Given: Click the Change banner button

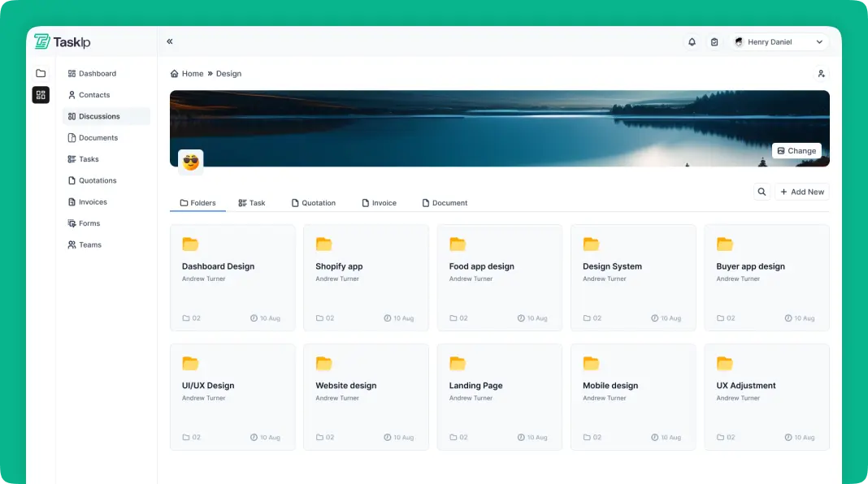Looking at the screenshot, I should [796, 150].
